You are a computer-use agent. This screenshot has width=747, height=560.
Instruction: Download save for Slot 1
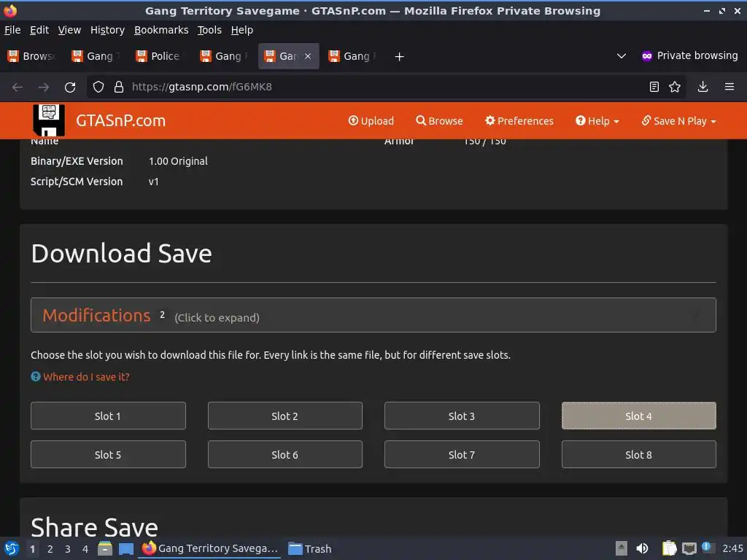(x=108, y=416)
